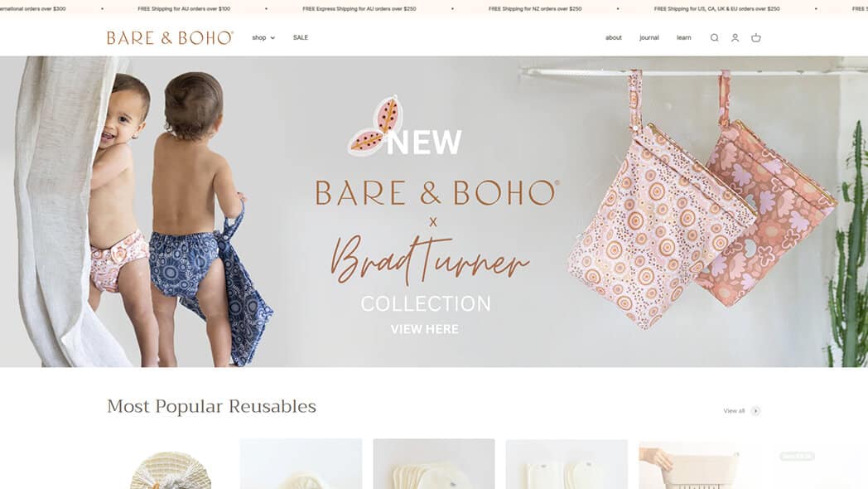Click VIEW HERE on the banner
Viewport: 868px width, 489px height.
click(x=425, y=329)
